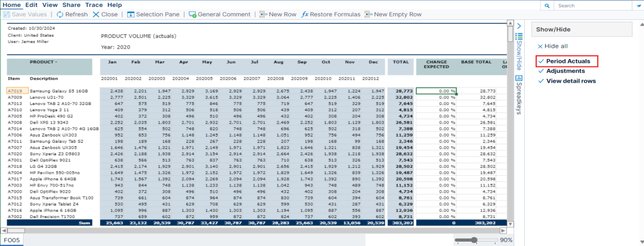The width and height of the screenshot is (644, 246).
Task: Click the Search input field
Action: (591, 6)
